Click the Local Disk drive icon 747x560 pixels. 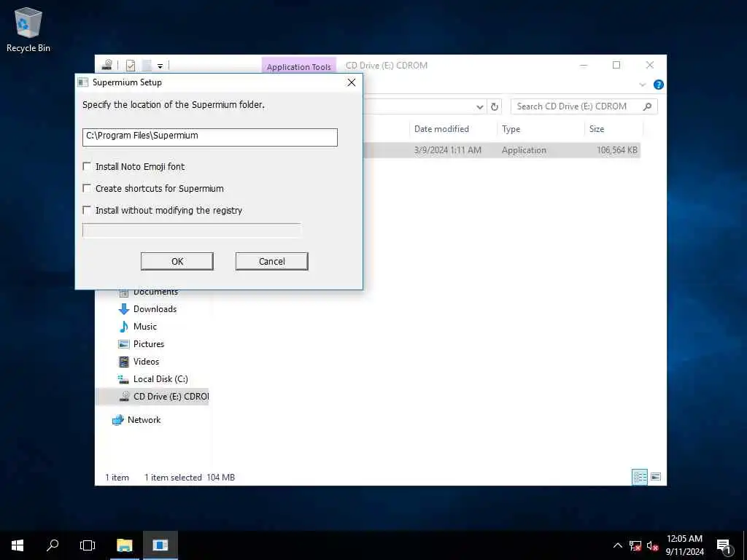tap(123, 379)
